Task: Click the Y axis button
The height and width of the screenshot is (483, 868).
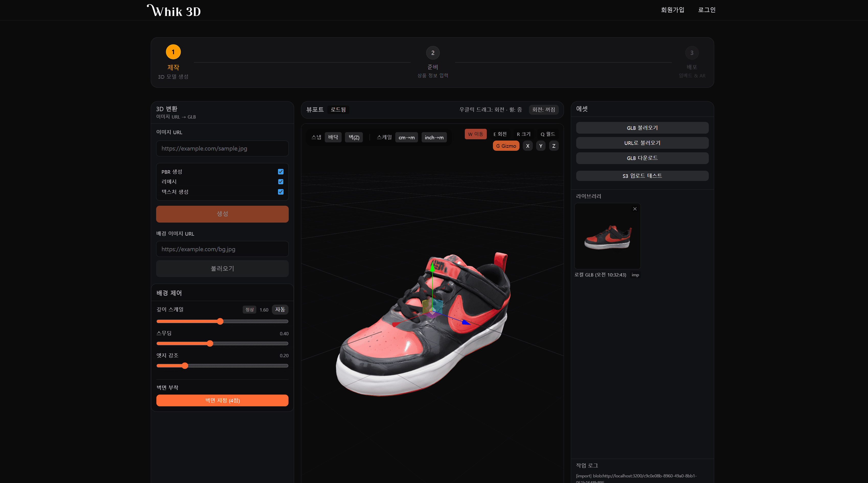Action: (540, 146)
